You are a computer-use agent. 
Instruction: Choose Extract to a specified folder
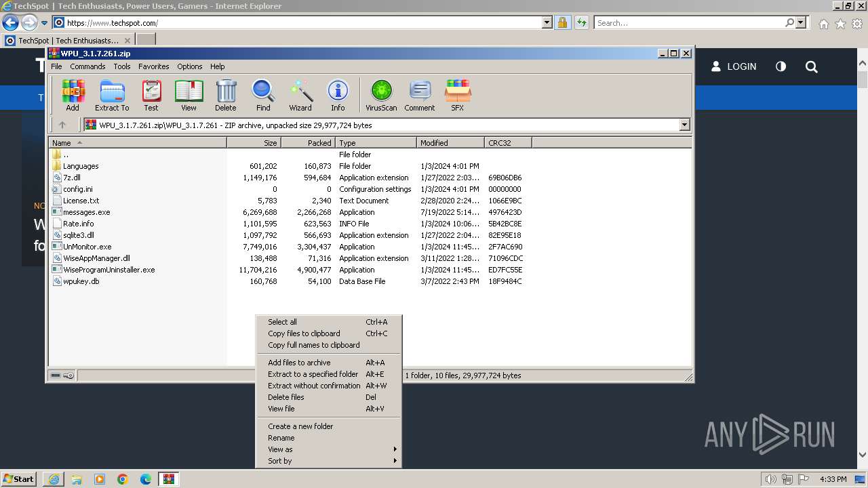coord(329,374)
